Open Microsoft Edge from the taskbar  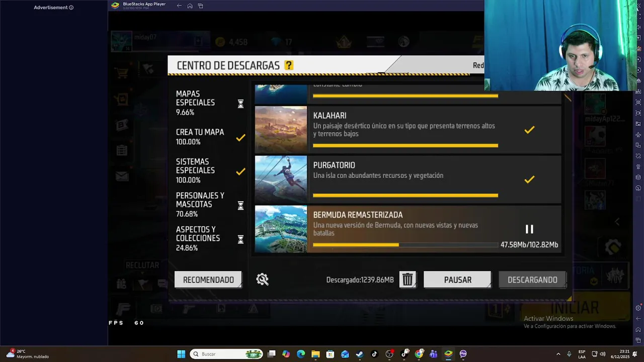[301, 354]
